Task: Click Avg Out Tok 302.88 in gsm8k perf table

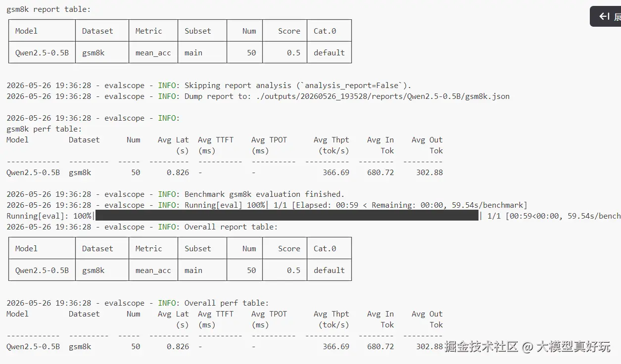Action: pyautogui.click(x=430, y=173)
